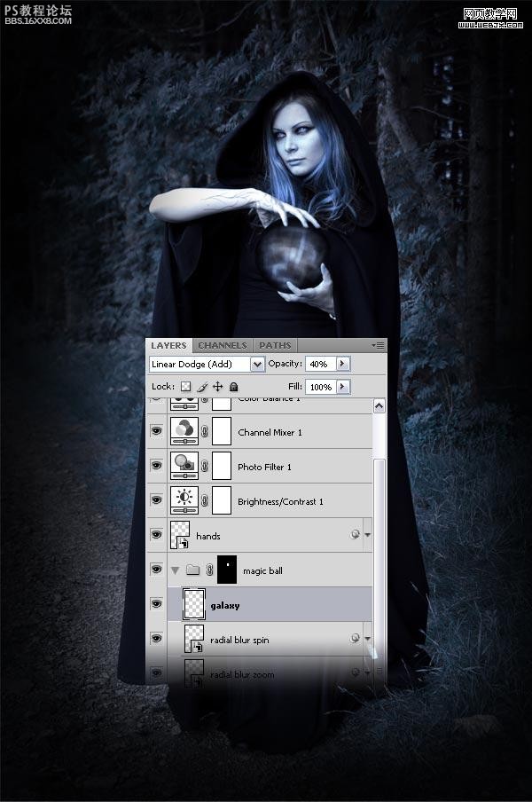Select the galaxy layer name

coord(225,606)
